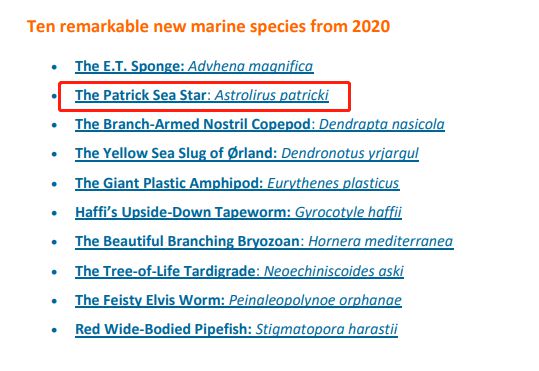539x371 pixels.
Task: Click the Gyrocotyle haffii scientific name
Action: (x=348, y=212)
